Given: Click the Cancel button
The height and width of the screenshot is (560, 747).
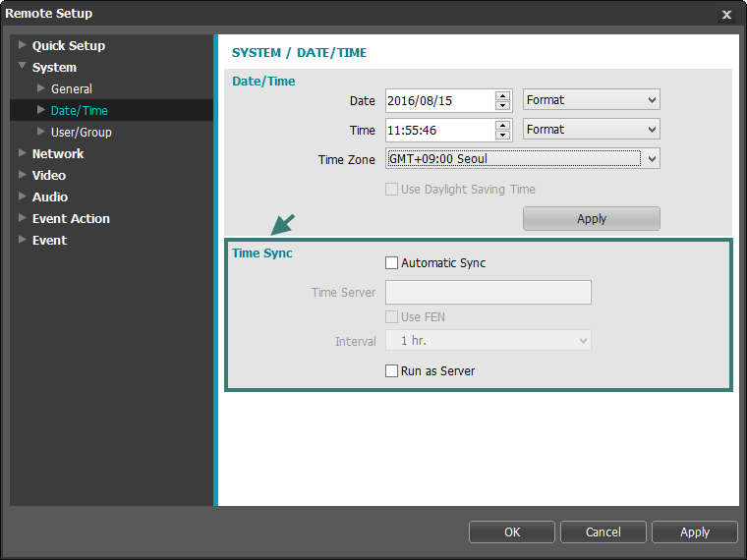Looking at the screenshot, I should click(603, 532).
